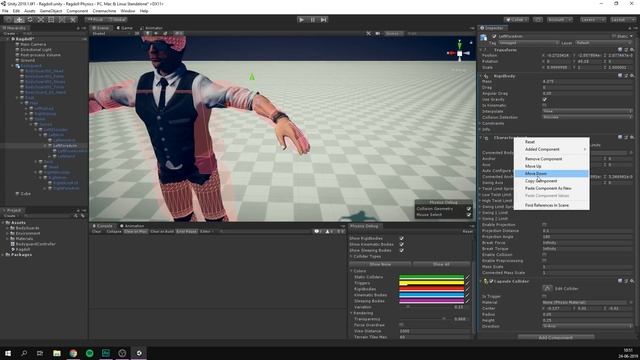Image resolution: width=640 pixels, height=360 pixels.
Task: Open Character Joint settings gear
Action: click(632, 138)
